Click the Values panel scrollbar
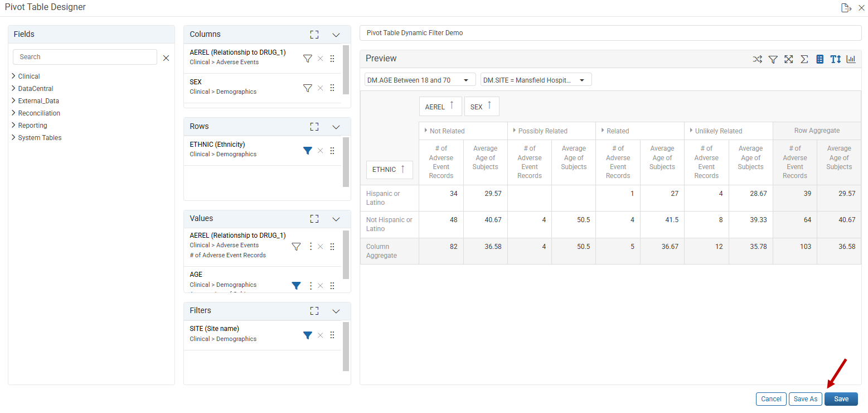This screenshot has height=413, width=868. pos(346,254)
